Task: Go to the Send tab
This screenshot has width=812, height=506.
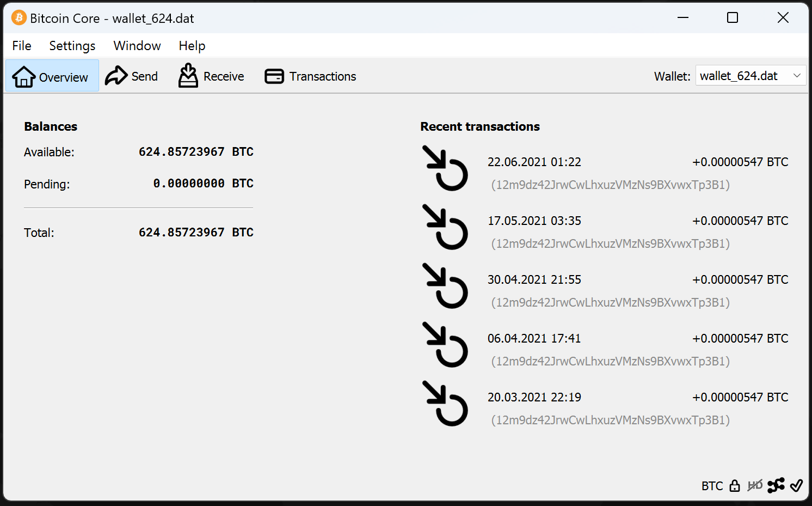Action: click(x=132, y=76)
